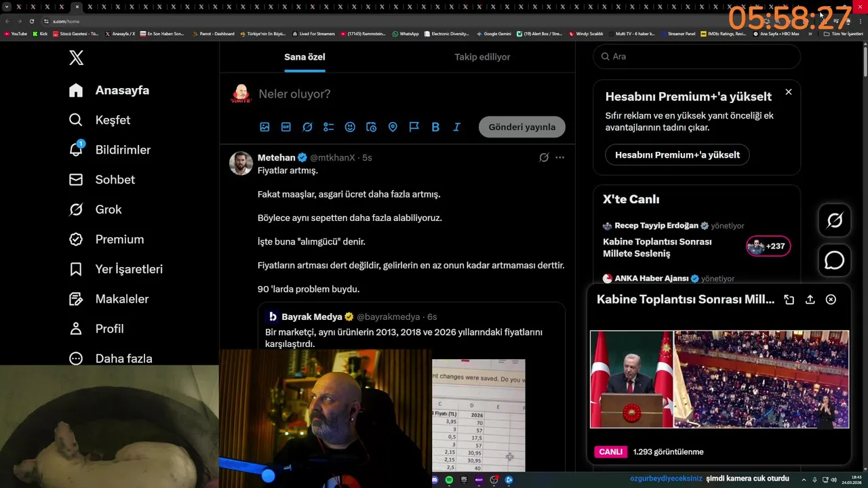Open Metehan display name link
Screen dimensions: 868x488
[x=277, y=157]
